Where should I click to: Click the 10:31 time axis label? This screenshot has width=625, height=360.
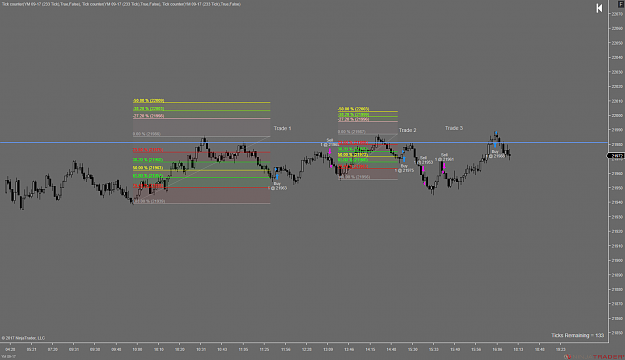(x=201, y=349)
